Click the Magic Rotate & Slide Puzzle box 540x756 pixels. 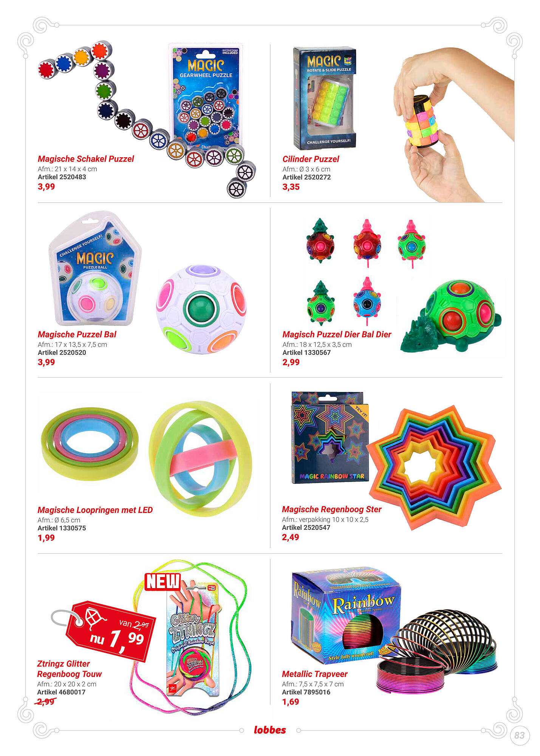tap(325, 98)
